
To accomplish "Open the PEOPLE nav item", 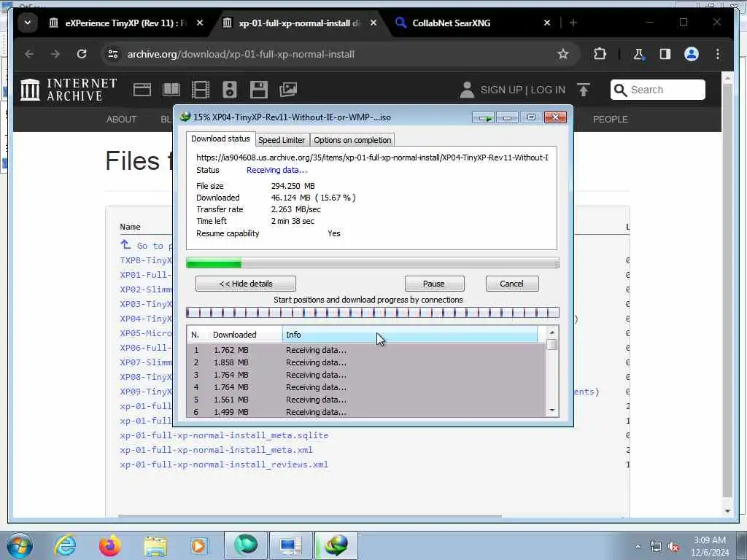I will [x=611, y=120].
